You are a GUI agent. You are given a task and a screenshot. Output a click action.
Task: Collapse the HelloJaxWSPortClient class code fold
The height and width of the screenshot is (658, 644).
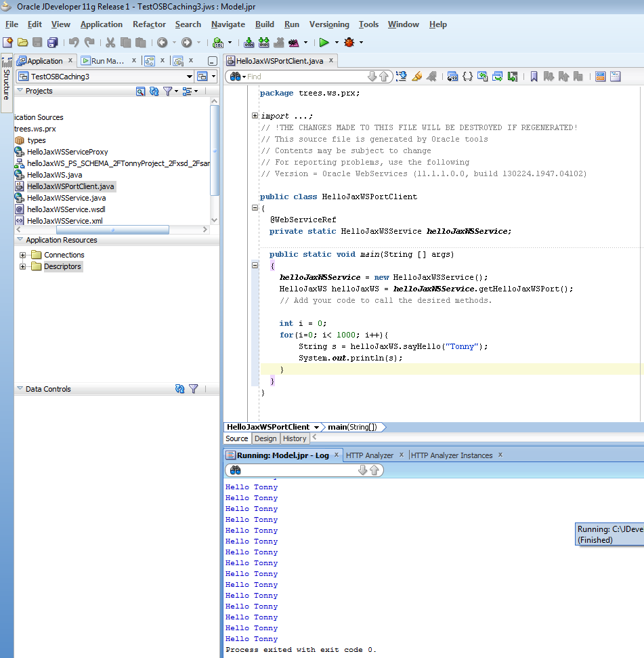(255, 209)
